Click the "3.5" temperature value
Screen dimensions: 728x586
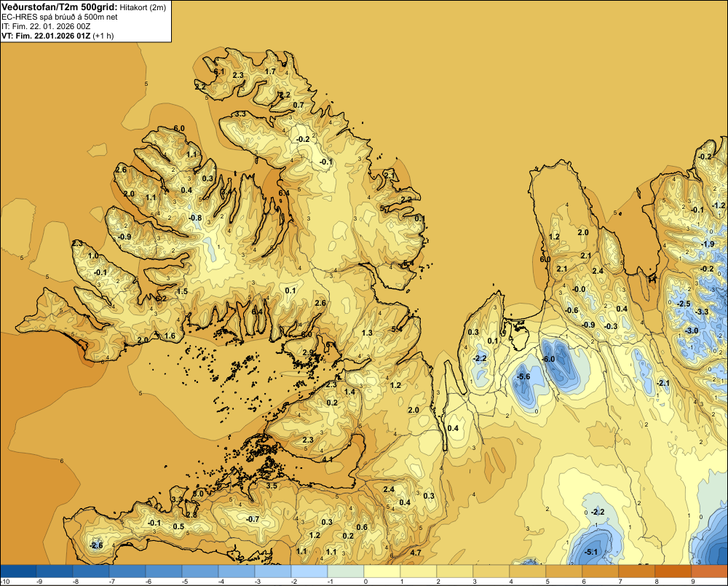[272, 486]
